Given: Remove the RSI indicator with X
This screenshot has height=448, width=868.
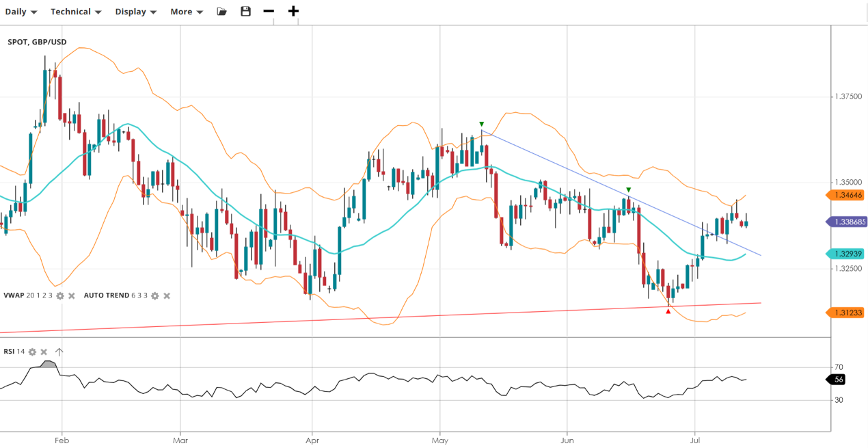Looking at the screenshot, I should point(44,352).
